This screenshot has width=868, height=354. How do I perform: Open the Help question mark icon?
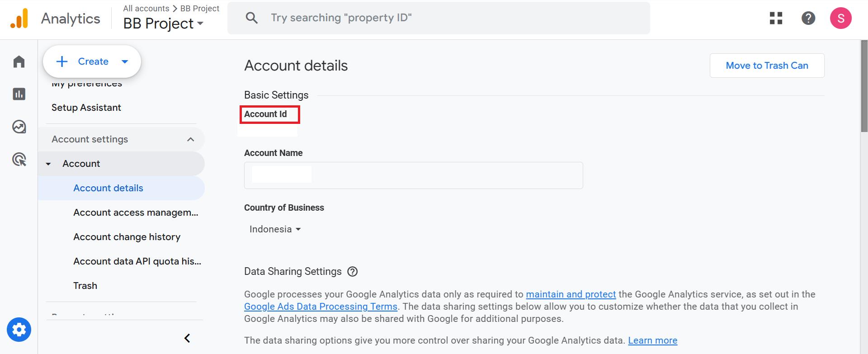808,18
